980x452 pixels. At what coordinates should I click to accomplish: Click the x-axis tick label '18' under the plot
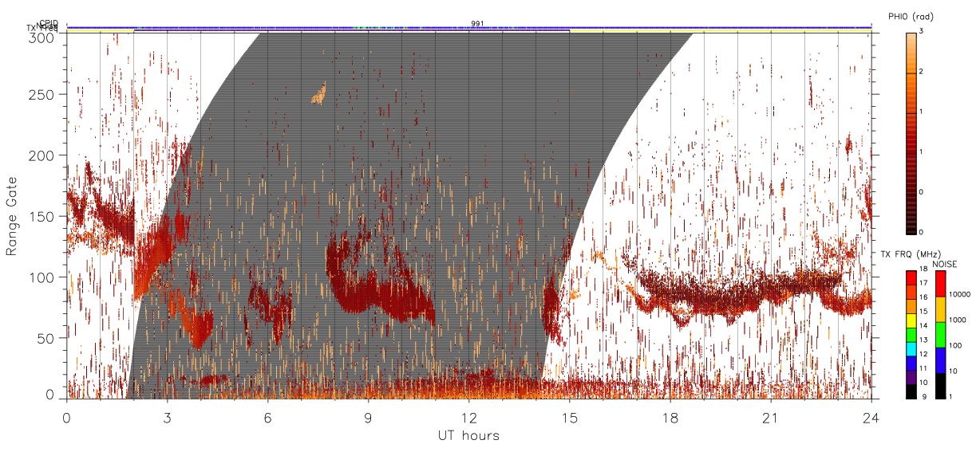click(670, 418)
